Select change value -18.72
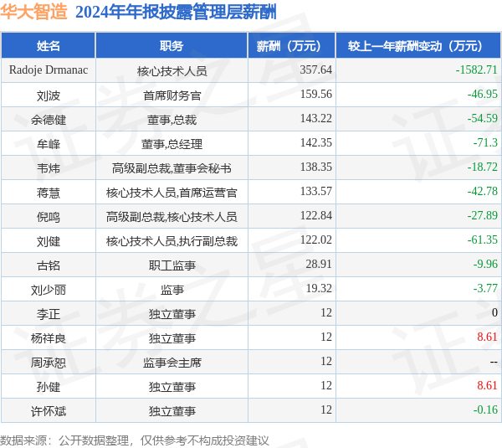 click(482, 167)
